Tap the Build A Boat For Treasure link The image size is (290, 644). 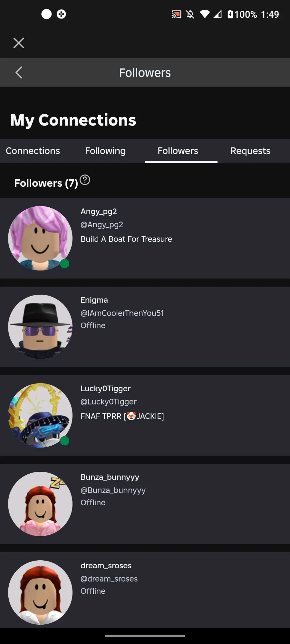pyautogui.click(x=126, y=239)
